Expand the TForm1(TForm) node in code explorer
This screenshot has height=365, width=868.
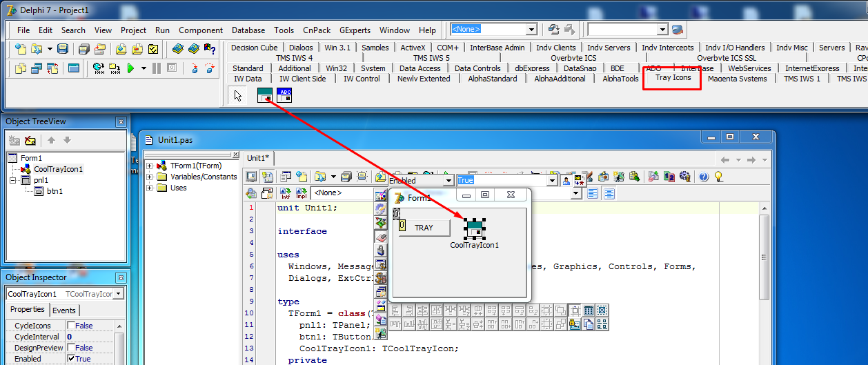coord(150,166)
